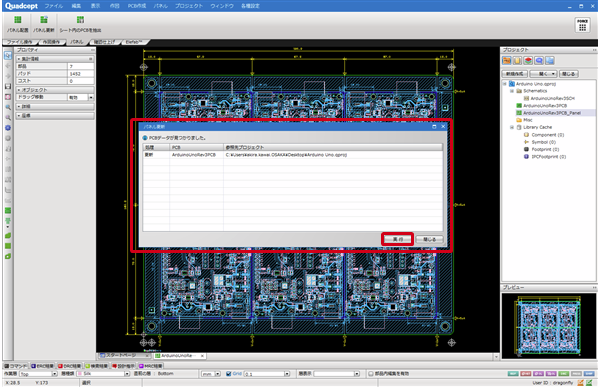Click the 新規作成 button in project panel
Screen dimensions: 600x387
coord(515,74)
